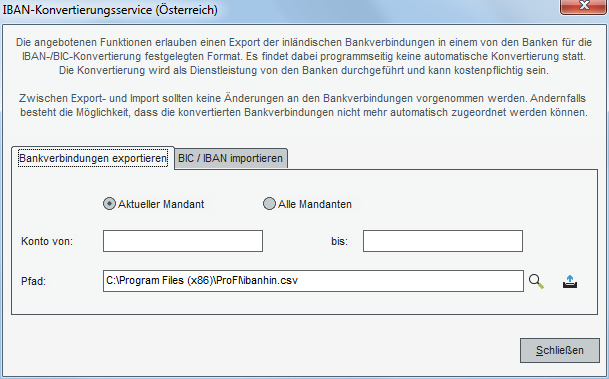
Task: Click the 'Aktueller Mandant' label text
Action: pos(161,204)
